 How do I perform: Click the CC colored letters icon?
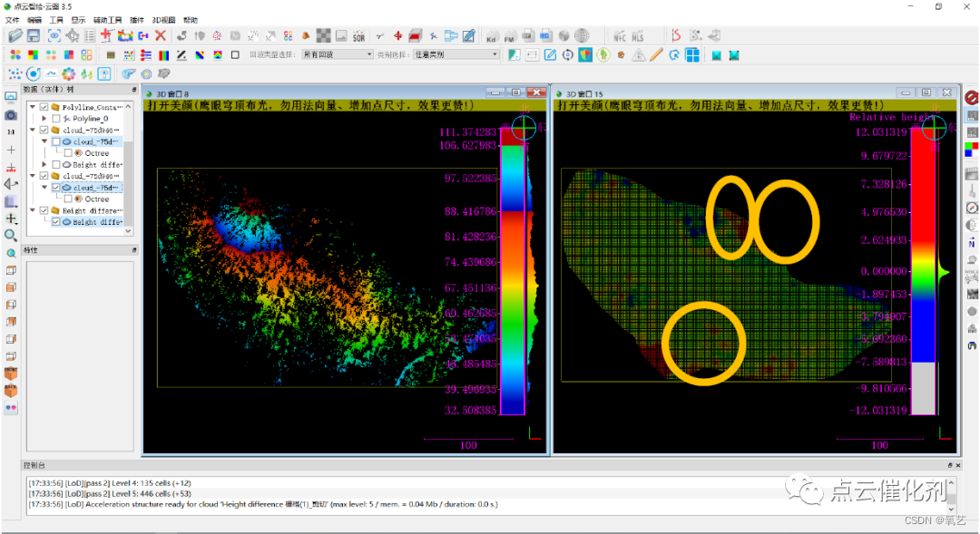point(289,36)
